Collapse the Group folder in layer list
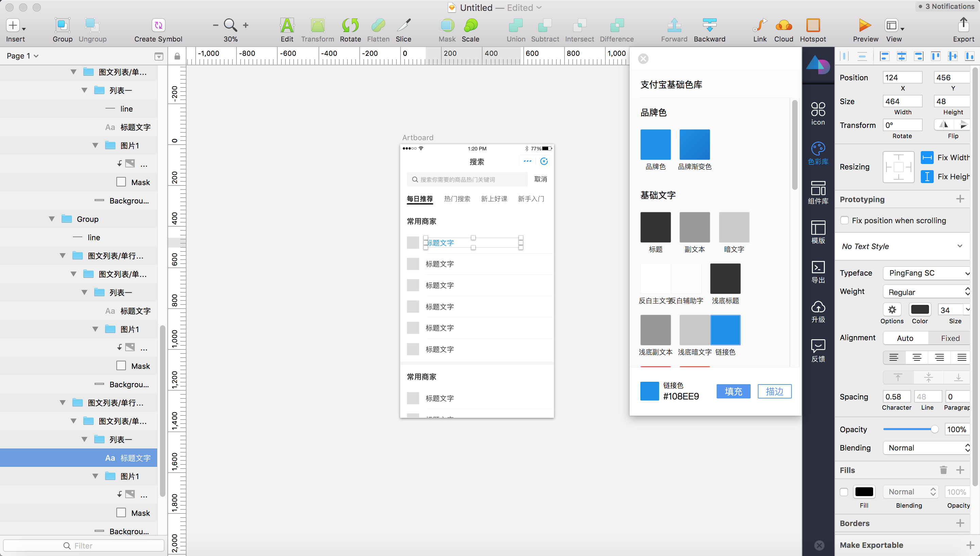 [51, 219]
